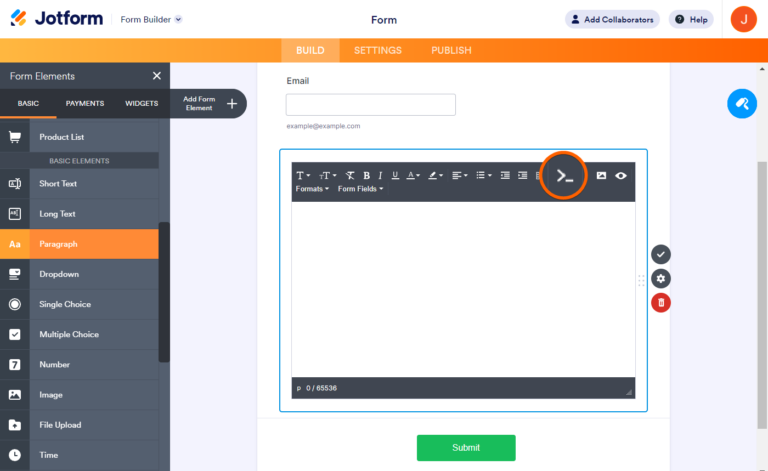Select the PAYMENTS elements tab

85,103
